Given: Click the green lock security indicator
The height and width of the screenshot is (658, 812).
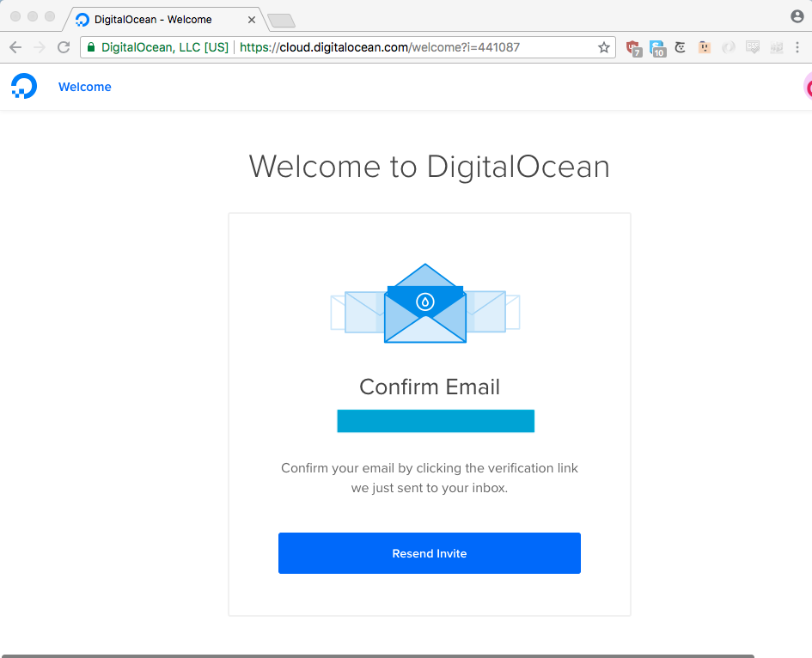Looking at the screenshot, I should tap(90, 47).
